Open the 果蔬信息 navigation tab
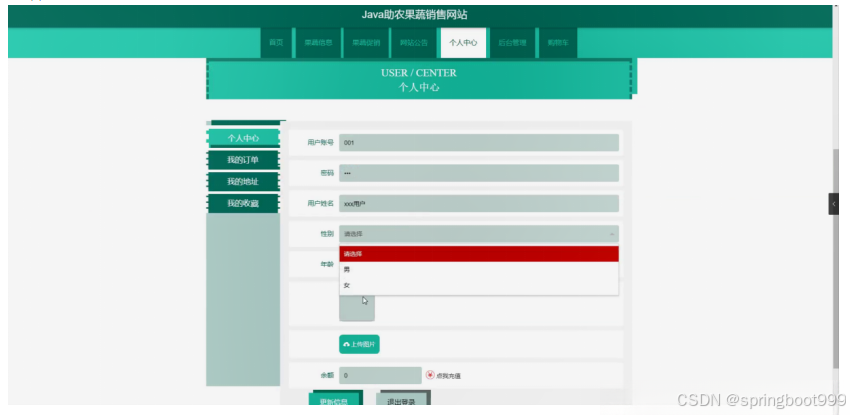 (x=318, y=43)
